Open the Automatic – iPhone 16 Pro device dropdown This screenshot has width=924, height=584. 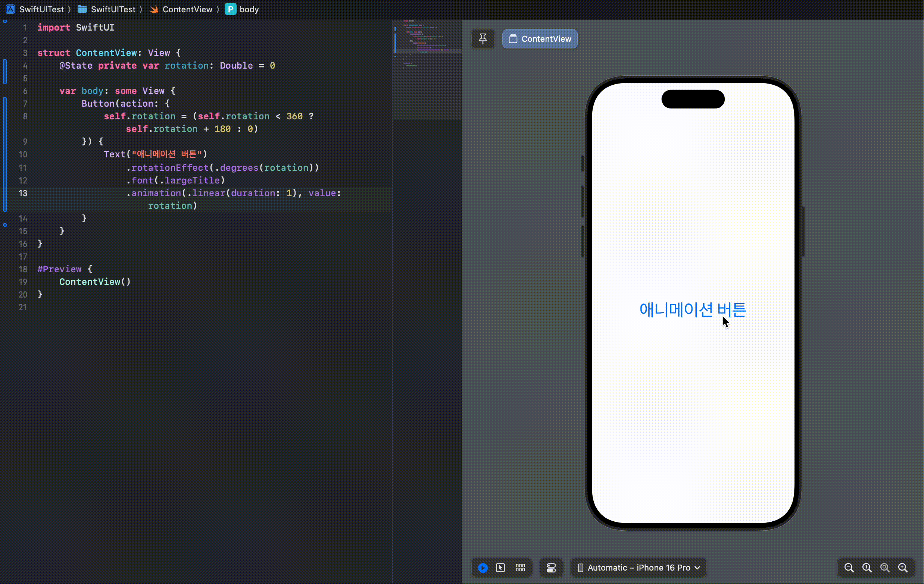(639, 568)
